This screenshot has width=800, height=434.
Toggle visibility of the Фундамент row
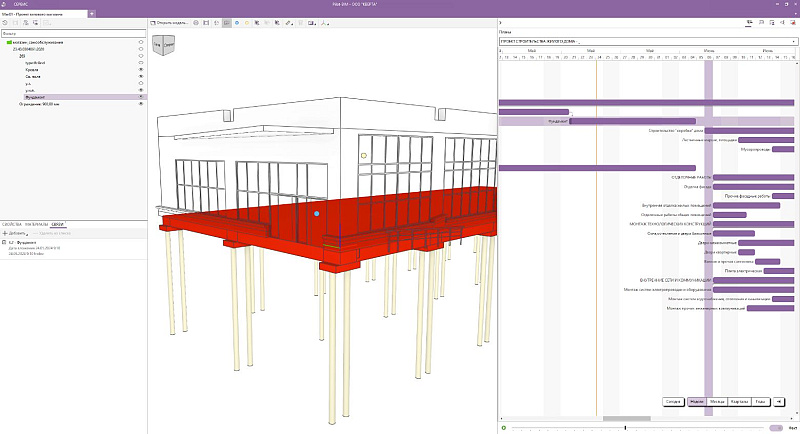click(x=141, y=97)
